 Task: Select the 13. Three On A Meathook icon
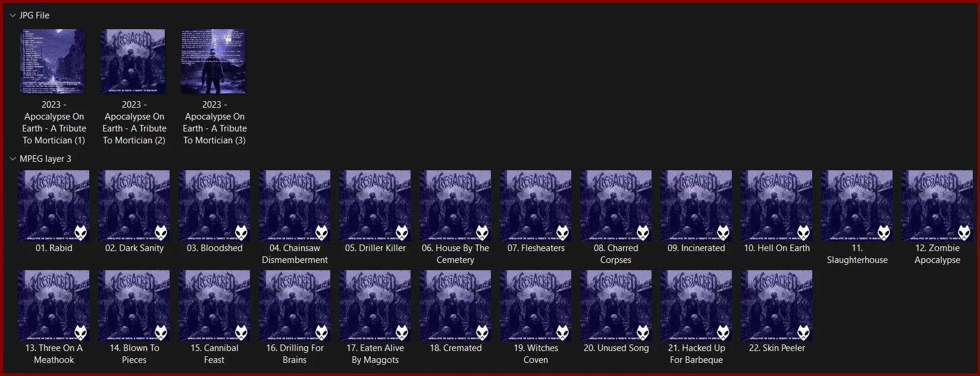(x=54, y=306)
